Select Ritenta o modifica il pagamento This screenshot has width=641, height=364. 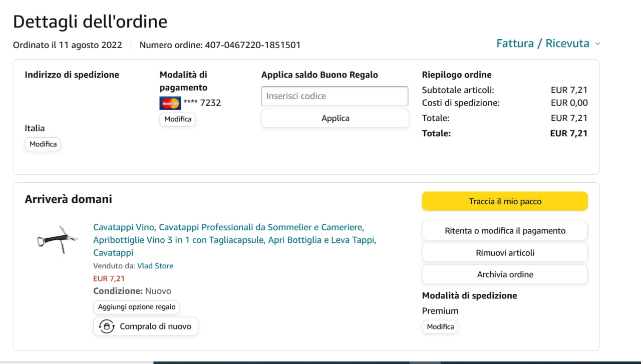[505, 231]
